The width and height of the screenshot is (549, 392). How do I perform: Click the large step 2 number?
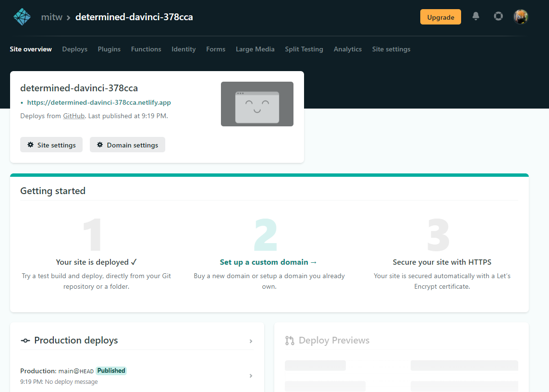point(266,235)
